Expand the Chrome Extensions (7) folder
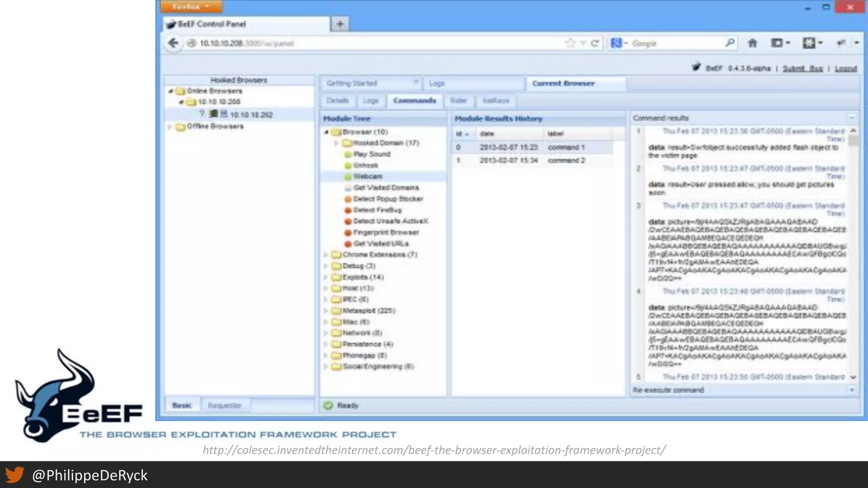The width and height of the screenshot is (868, 488). 325,255
